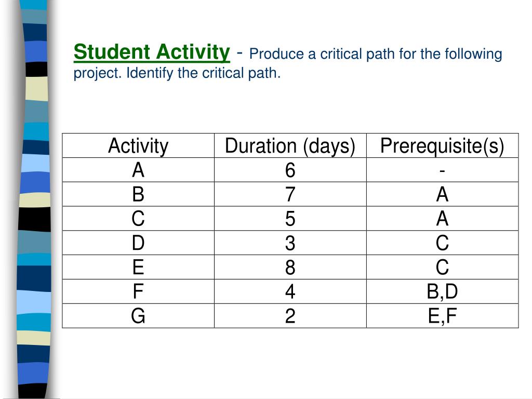Select the Prerequisite(s) column header
Image resolution: width=532 pixels, height=399 pixels.
pos(443,145)
